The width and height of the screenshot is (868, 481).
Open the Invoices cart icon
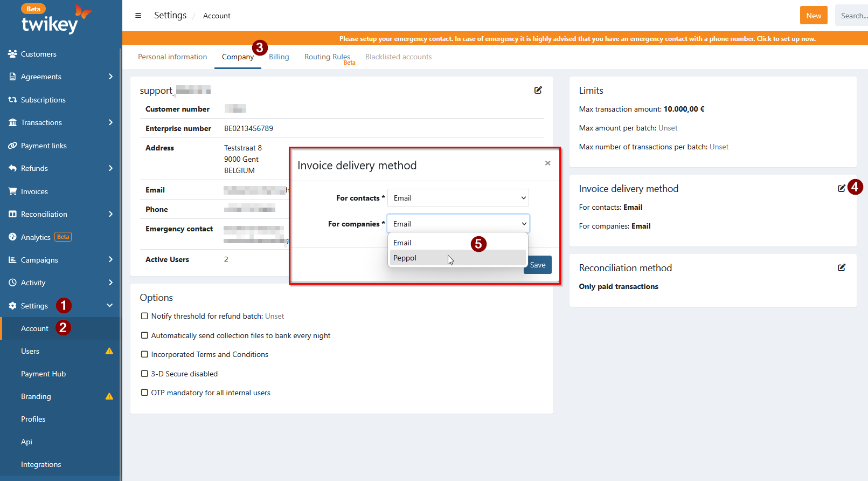coord(12,191)
